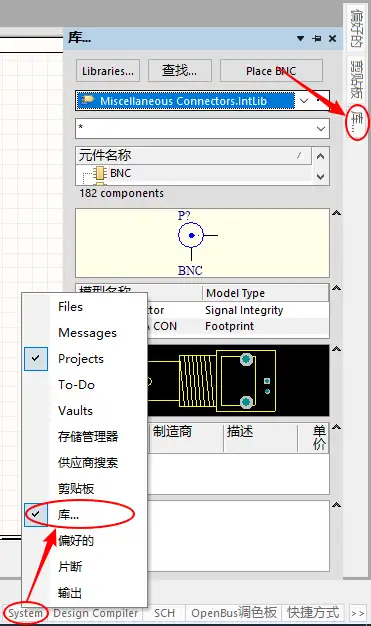
Task: Click the 查找... search button
Action: click(179, 71)
